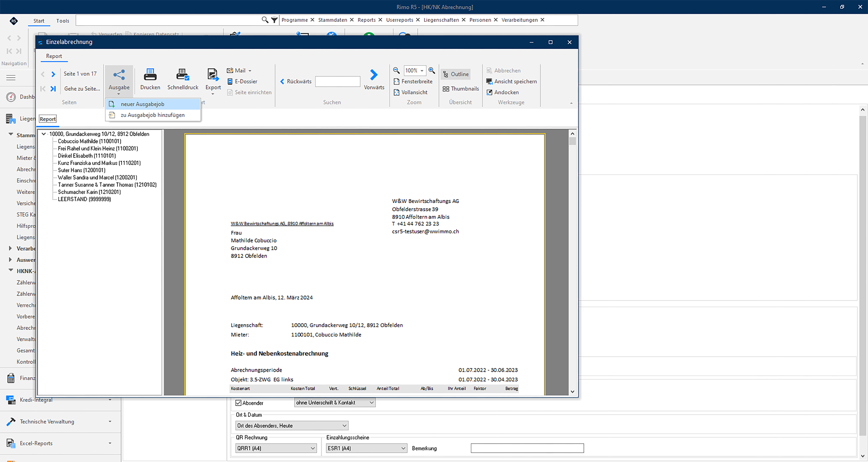Select the Report document tab
This screenshot has height=462, width=868.
pos(47,119)
